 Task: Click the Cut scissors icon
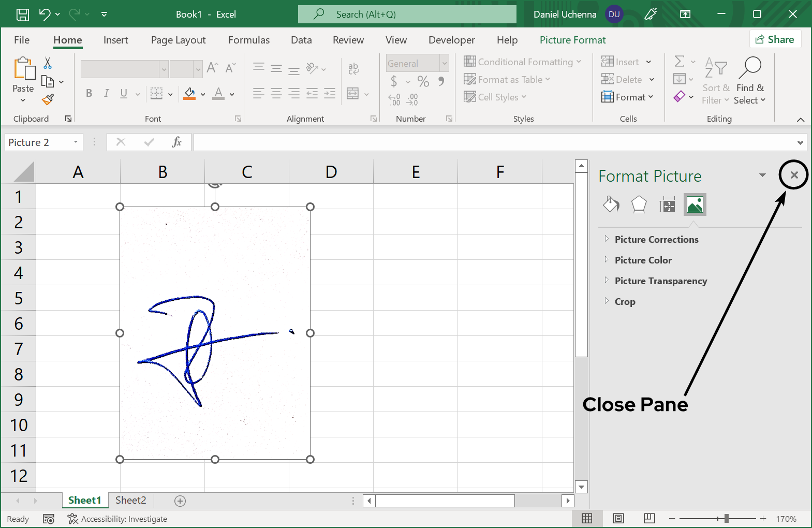coord(48,63)
